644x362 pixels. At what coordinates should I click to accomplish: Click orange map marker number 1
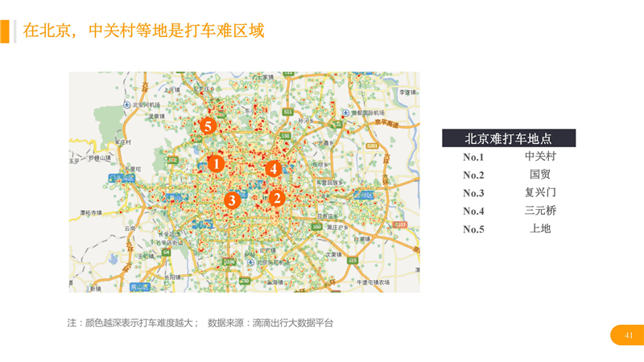(x=215, y=163)
